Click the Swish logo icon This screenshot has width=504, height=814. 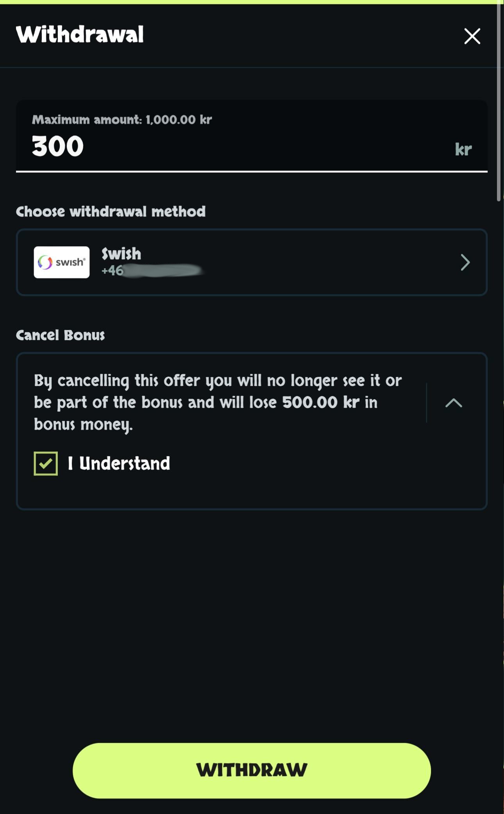point(61,262)
